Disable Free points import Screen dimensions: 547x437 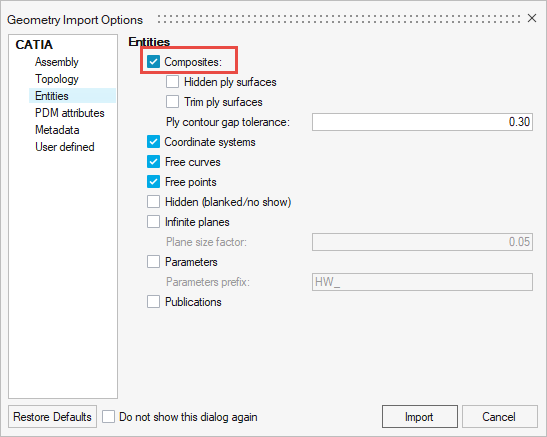(153, 182)
